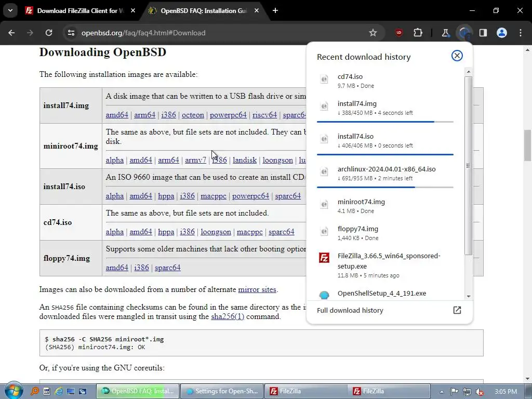Viewport: 532px width, 399px height.
Task: Open the amd64 link for install74.img
Action: (117, 115)
